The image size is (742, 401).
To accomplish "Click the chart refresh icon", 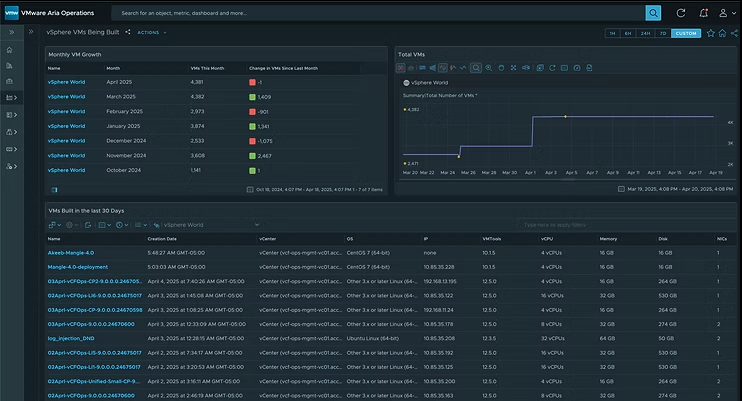I will click(552, 68).
